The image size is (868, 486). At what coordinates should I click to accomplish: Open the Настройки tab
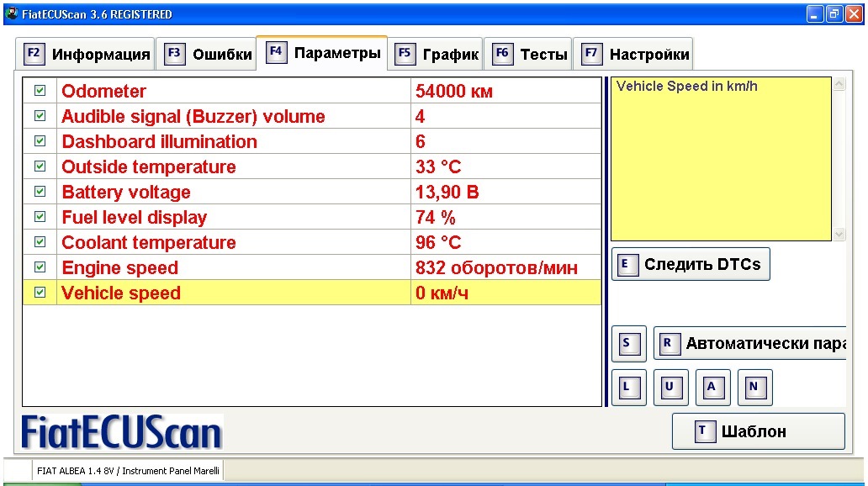click(x=633, y=55)
